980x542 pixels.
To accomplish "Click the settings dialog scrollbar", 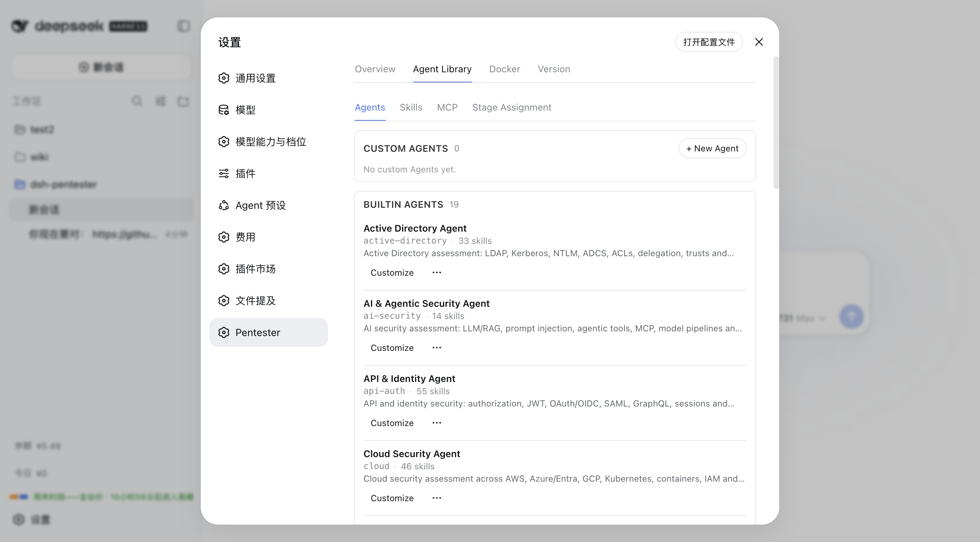I will point(776,122).
